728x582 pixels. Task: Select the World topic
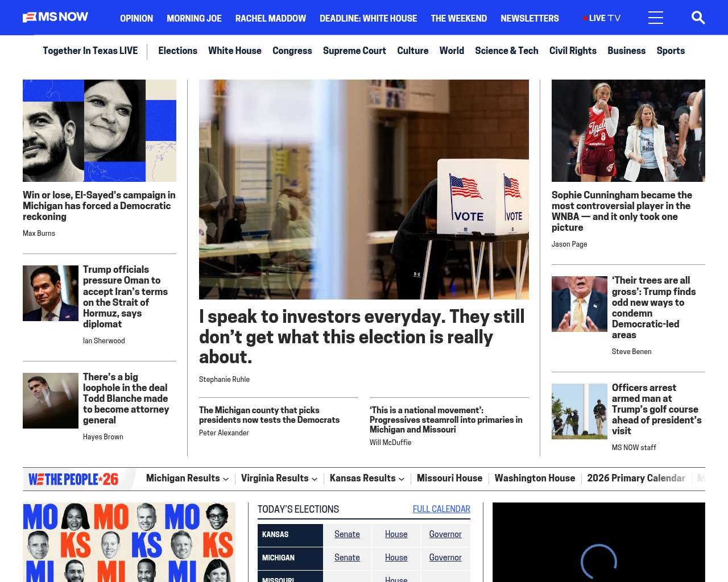click(452, 51)
